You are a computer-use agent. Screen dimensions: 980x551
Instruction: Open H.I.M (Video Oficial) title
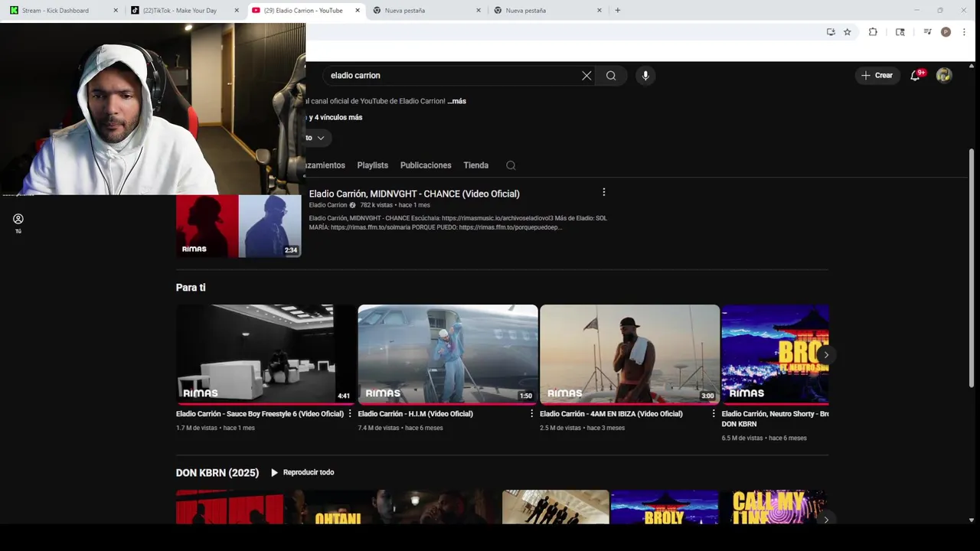415,414
